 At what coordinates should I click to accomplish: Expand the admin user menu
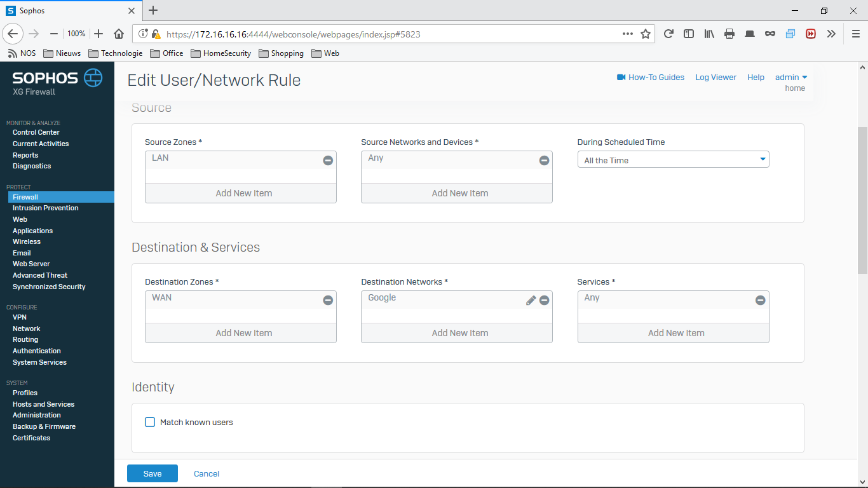coord(790,78)
